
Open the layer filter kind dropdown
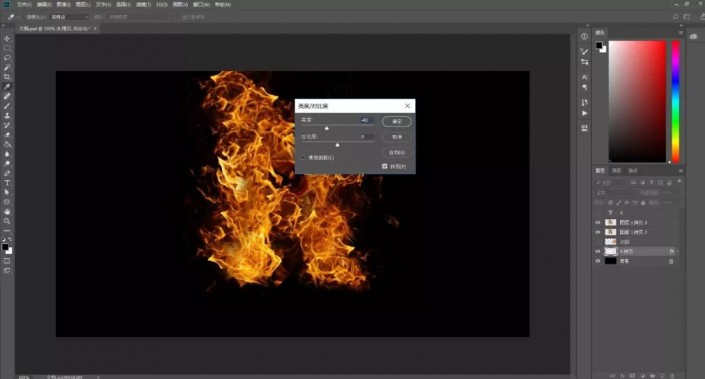point(611,183)
